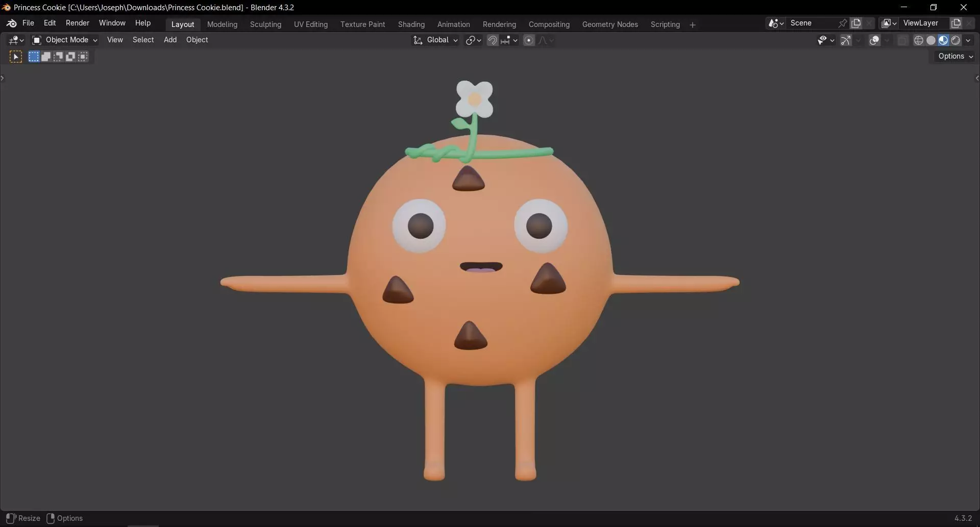Pin the scene to workspace

(843, 23)
